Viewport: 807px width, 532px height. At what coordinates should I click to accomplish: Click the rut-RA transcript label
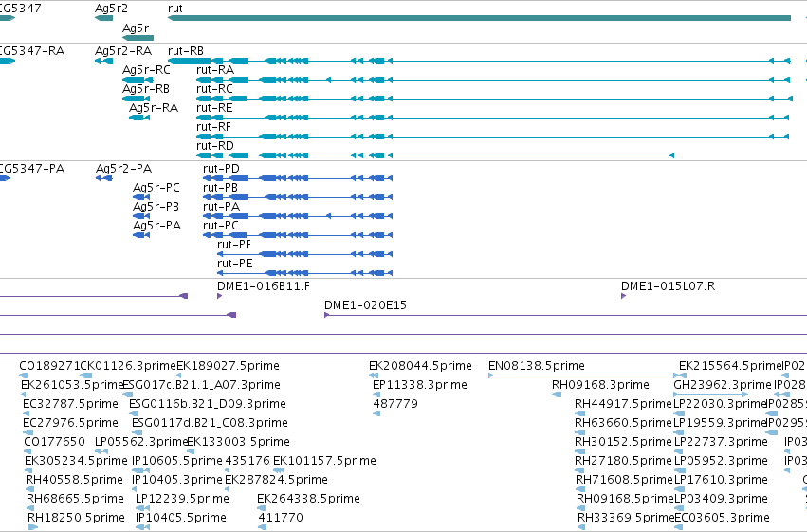215,70
